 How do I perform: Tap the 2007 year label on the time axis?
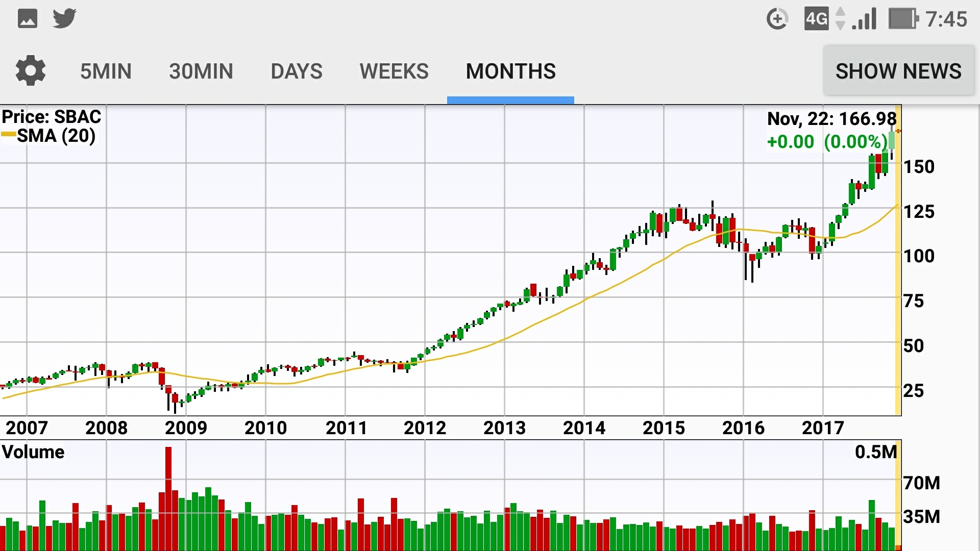[27, 428]
